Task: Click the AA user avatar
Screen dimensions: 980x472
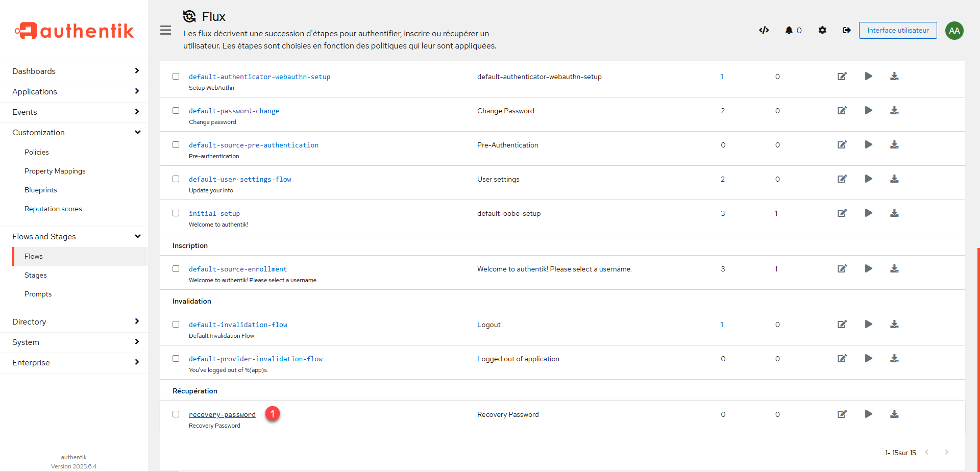Action: click(954, 31)
